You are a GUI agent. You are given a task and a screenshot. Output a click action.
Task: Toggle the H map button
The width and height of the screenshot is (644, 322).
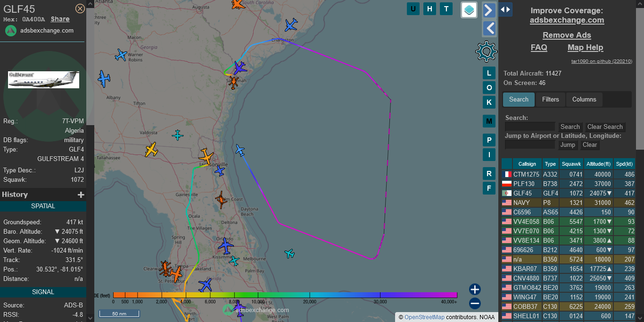[429, 8]
